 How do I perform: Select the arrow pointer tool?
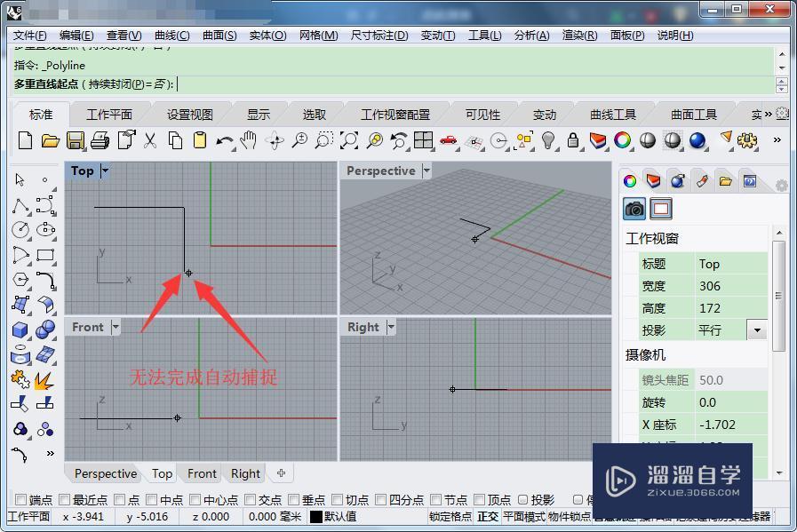[20, 179]
